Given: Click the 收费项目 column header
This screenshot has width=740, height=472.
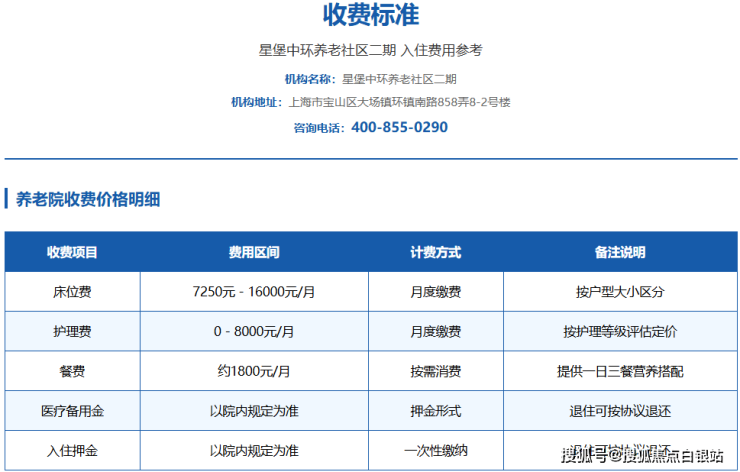Looking at the screenshot, I should click(72, 253).
